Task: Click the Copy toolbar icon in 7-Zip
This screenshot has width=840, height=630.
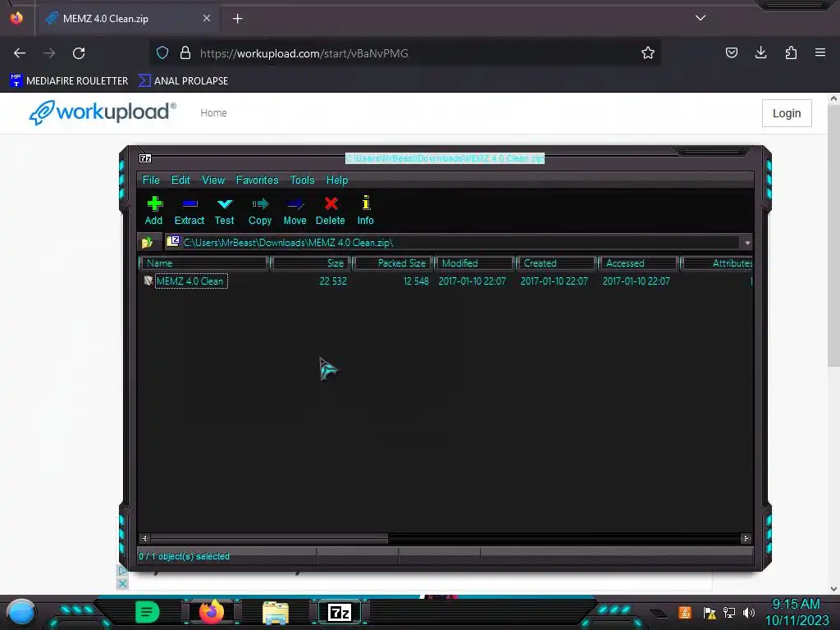Action: (260, 211)
